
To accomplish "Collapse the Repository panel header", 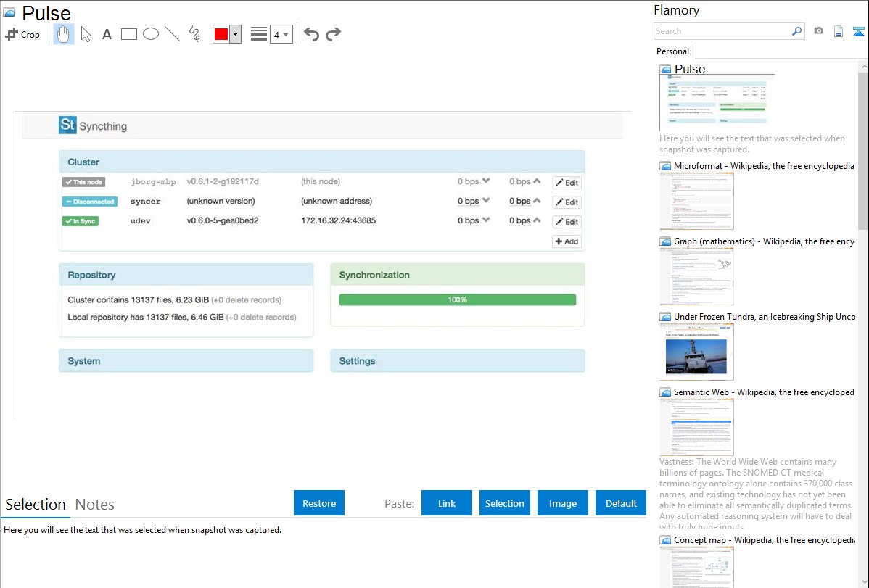I will click(x=186, y=275).
